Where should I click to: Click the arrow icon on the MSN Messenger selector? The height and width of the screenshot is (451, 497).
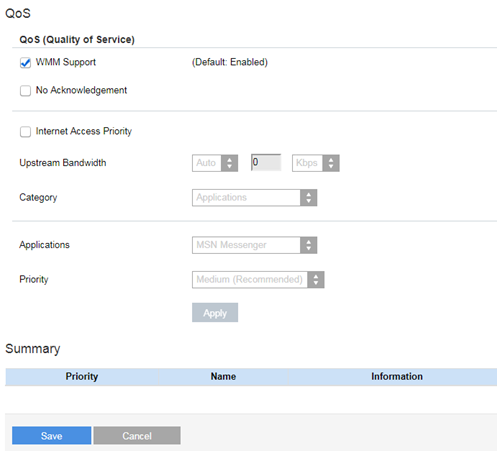pyautogui.click(x=309, y=245)
